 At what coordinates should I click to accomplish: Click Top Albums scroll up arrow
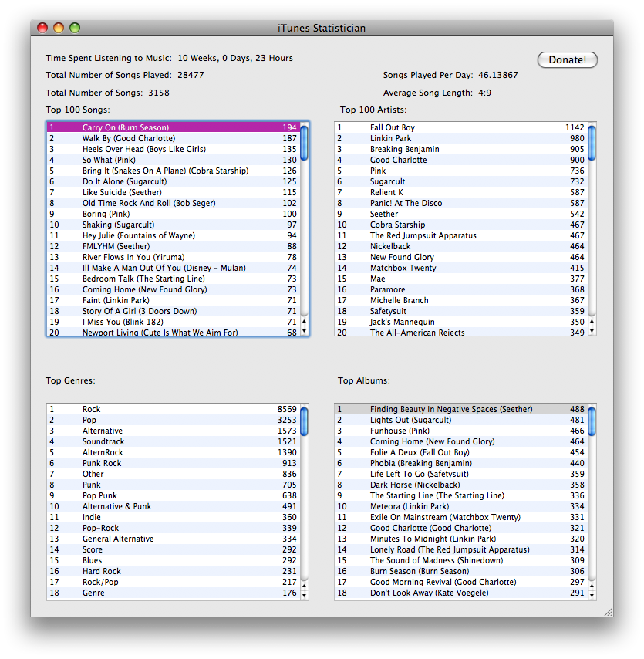(592, 585)
